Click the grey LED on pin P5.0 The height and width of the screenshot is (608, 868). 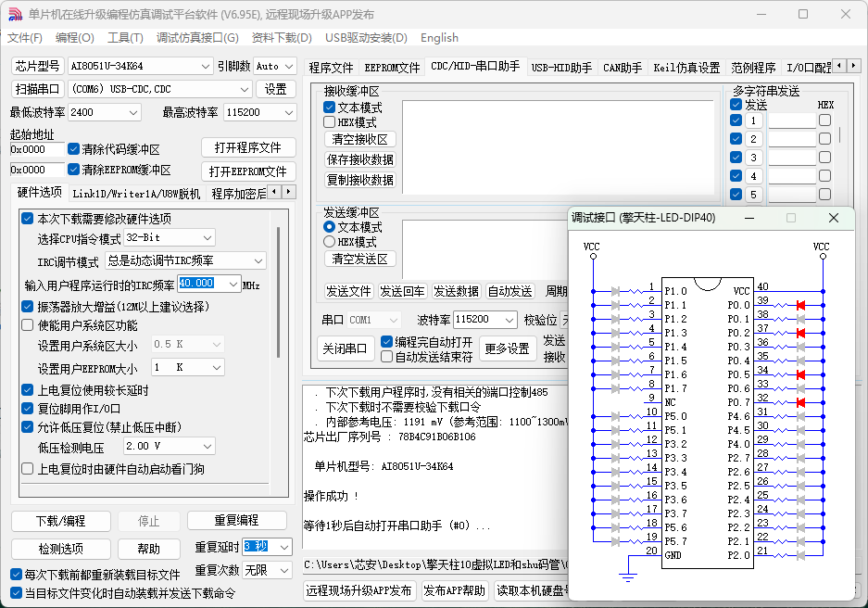(616, 416)
